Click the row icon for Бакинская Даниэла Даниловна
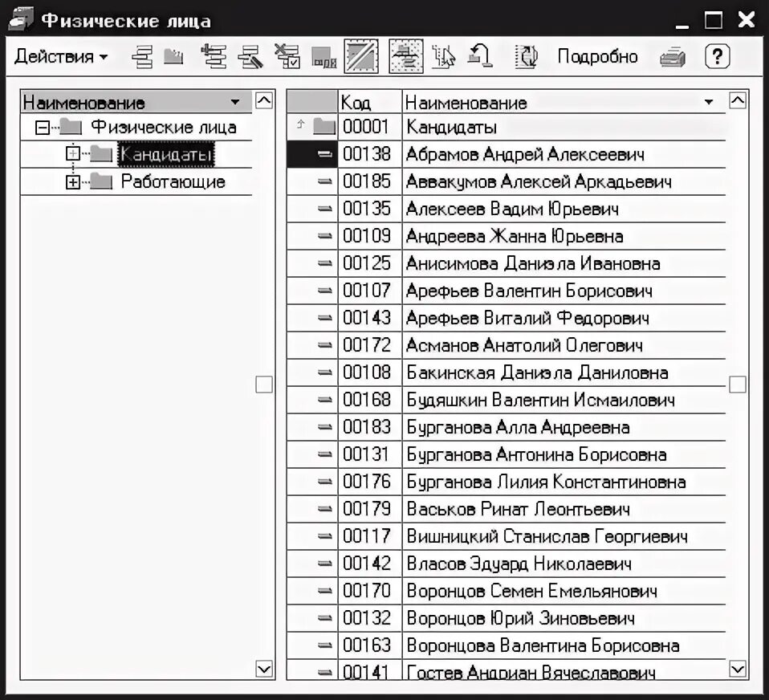 [x=324, y=372]
